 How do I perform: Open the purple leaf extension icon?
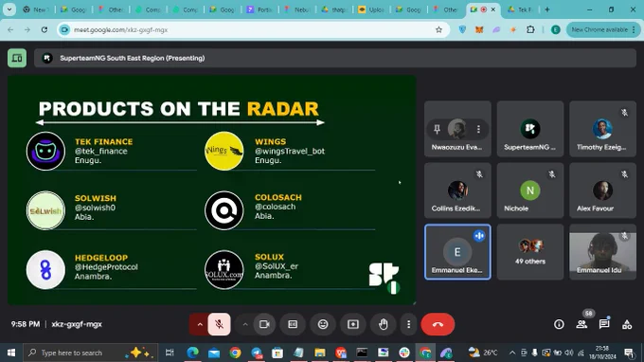(496, 29)
